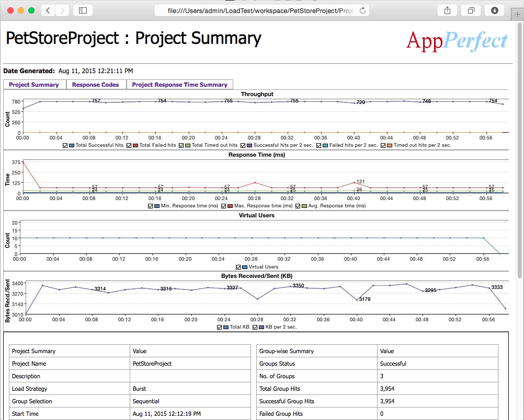Screen dimensions: 524x420
Task: Click the Safari forward navigation arrow
Action: tap(62, 10)
